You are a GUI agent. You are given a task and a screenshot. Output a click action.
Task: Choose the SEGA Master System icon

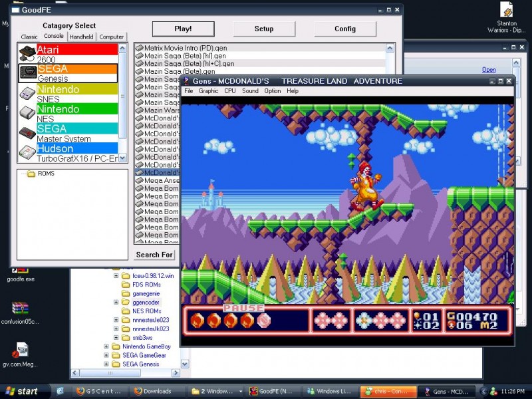point(27,132)
